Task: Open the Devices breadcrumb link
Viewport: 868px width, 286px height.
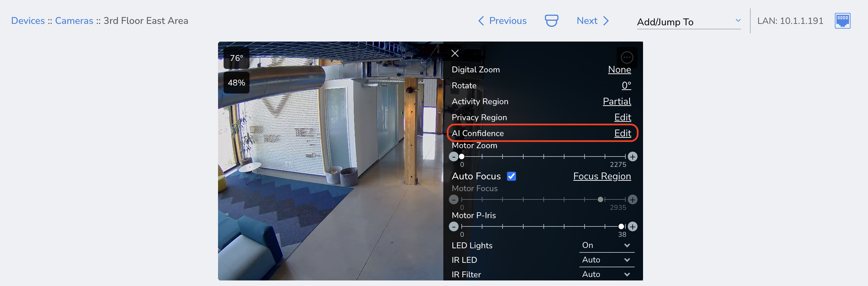Action: pyautogui.click(x=28, y=21)
